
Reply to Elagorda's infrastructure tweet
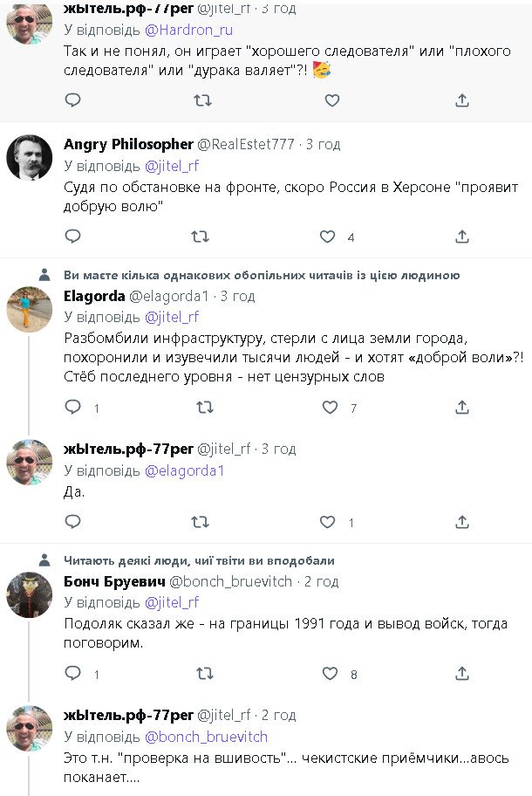[73, 408]
